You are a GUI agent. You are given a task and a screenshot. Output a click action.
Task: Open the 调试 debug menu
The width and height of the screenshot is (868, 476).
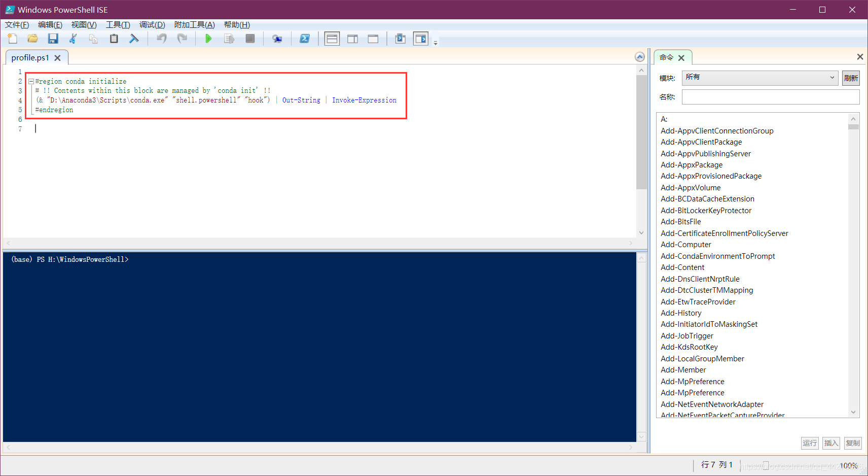(152, 24)
